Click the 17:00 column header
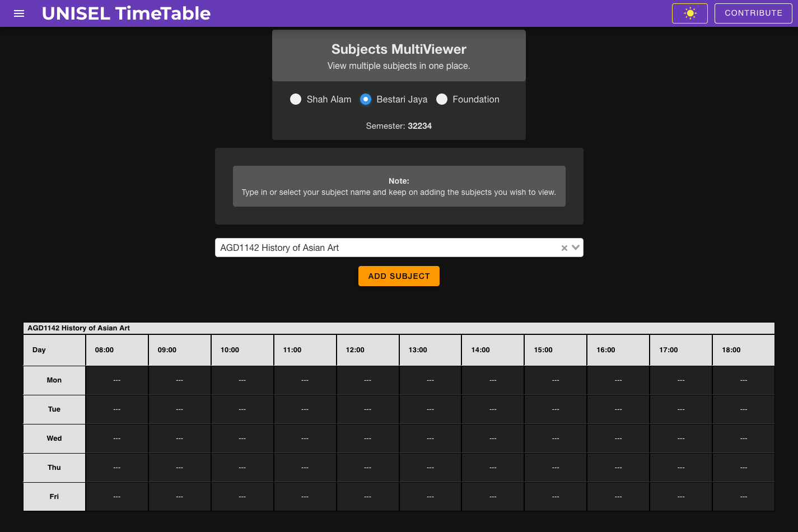 pos(681,350)
